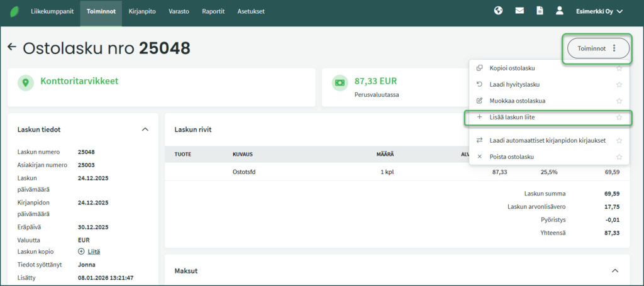Mark Poista ostolasku as favorite
This screenshot has width=644, height=286.
tap(619, 157)
